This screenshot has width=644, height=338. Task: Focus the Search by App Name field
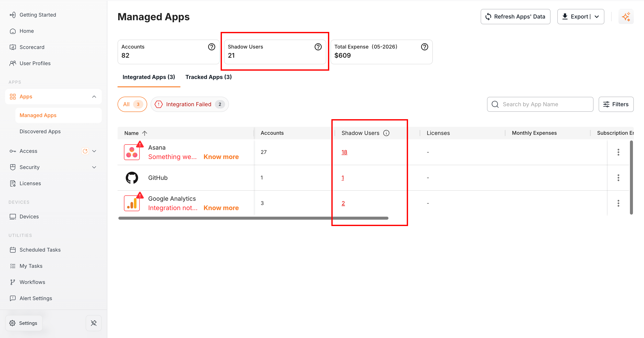pyautogui.click(x=540, y=105)
